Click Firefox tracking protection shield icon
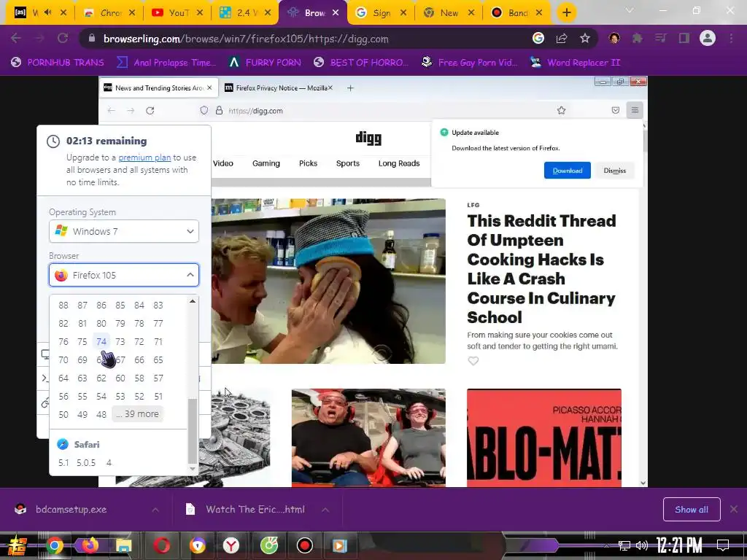Viewport: 747px width, 560px height. tap(204, 111)
